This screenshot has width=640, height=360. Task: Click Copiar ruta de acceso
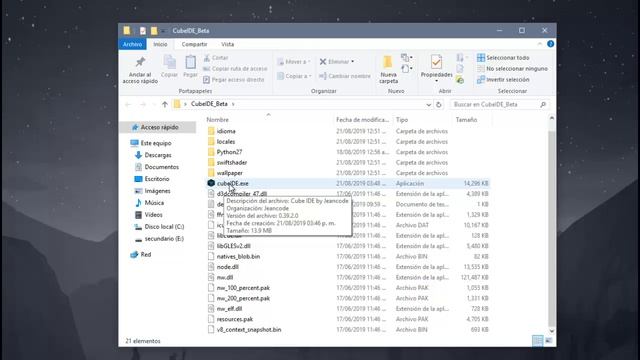click(235, 69)
